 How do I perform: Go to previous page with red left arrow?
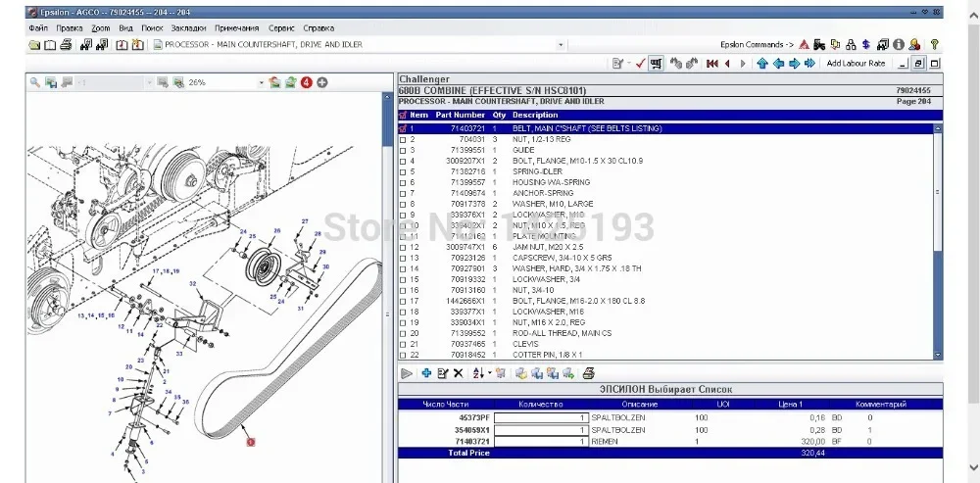tap(727, 63)
